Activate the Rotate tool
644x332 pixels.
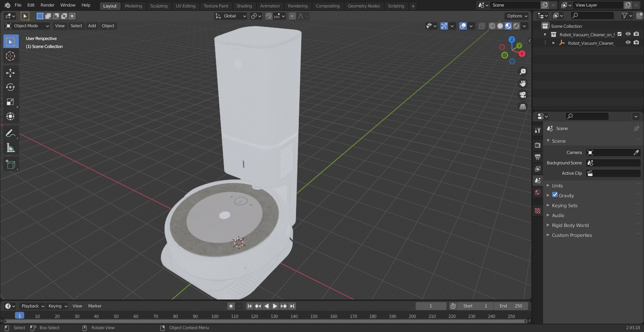click(x=10, y=87)
